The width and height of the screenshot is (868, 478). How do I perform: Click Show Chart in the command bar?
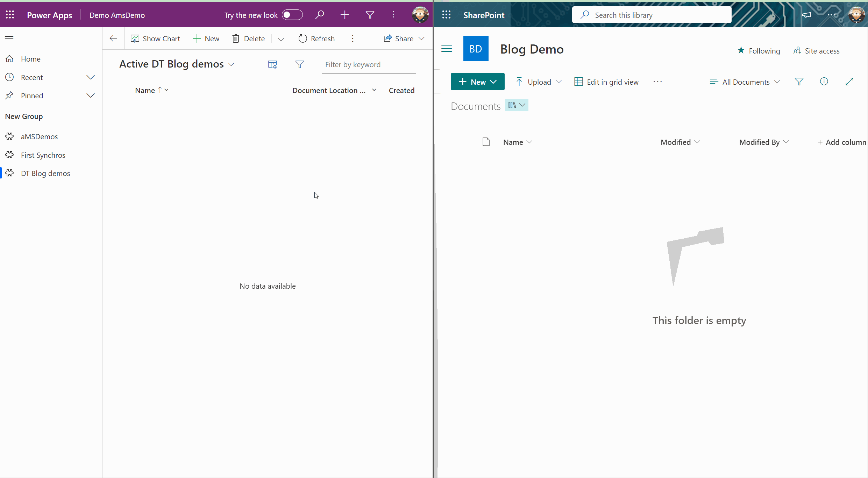click(155, 38)
